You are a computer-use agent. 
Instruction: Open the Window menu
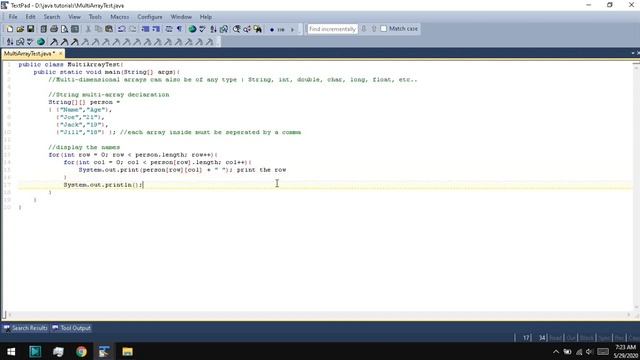(181, 17)
